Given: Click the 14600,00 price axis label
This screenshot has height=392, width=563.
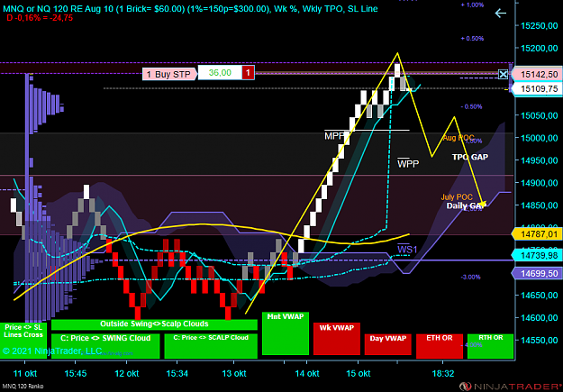Looking at the screenshot, I should [540, 317].
